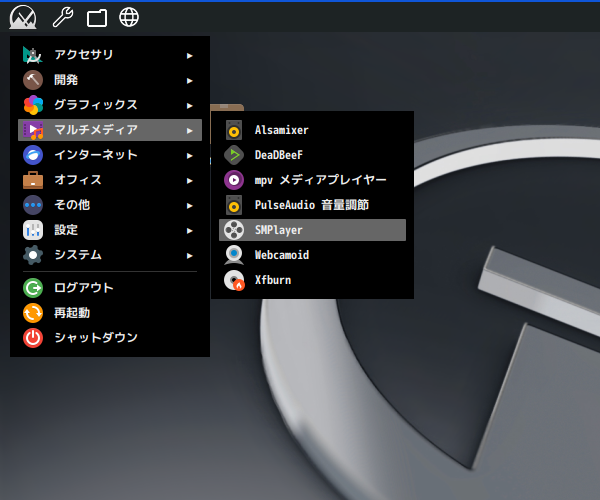Image resolution: width=600 pixels, height=500 pixels.
Task: Launch SMPlayer from the submenu
Action: 312,230
